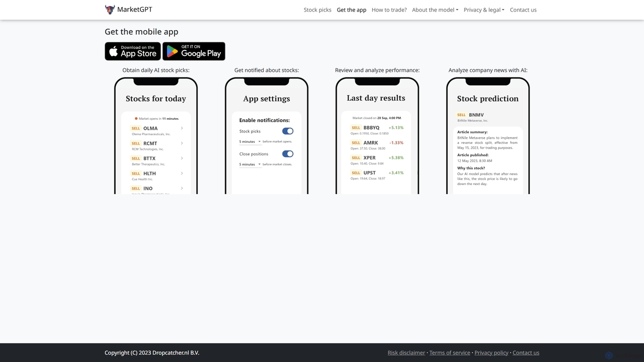Click the UPST +3.41% result value
The image size is (644, 362).
[396, 173]
